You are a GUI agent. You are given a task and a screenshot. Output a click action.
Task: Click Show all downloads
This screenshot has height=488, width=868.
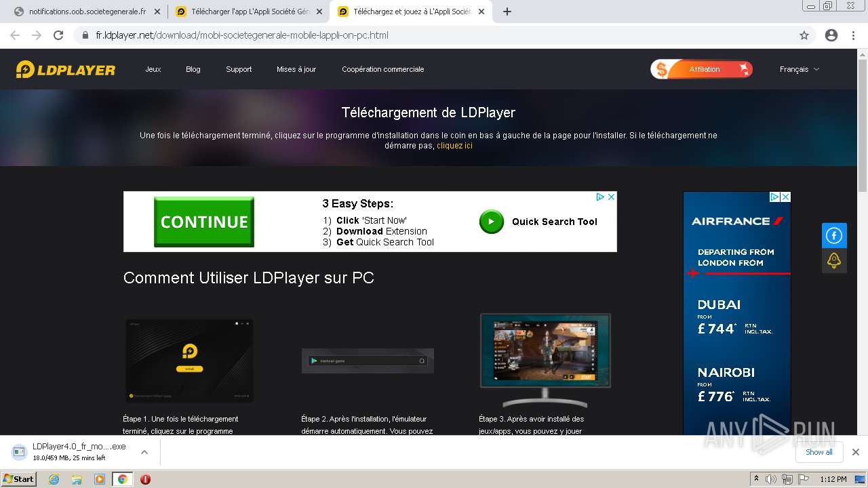(819, 452)
